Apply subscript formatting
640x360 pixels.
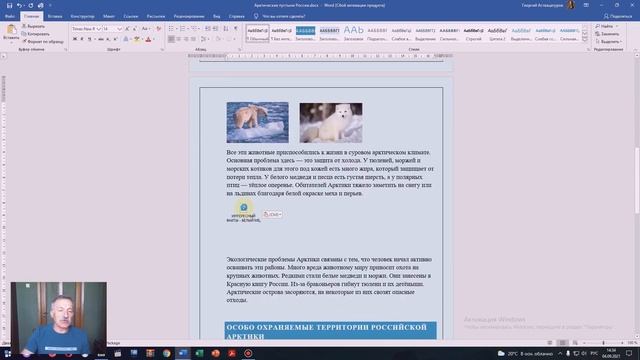108,39
